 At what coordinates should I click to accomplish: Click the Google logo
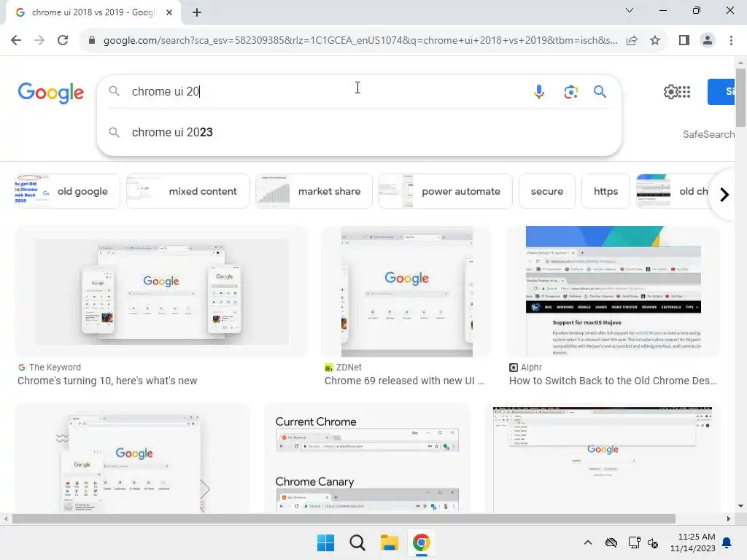51,93
